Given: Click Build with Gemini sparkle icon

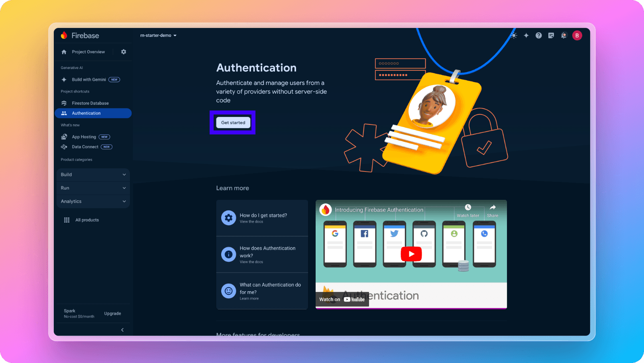Looking at the screenshot, I should point(64,79).
